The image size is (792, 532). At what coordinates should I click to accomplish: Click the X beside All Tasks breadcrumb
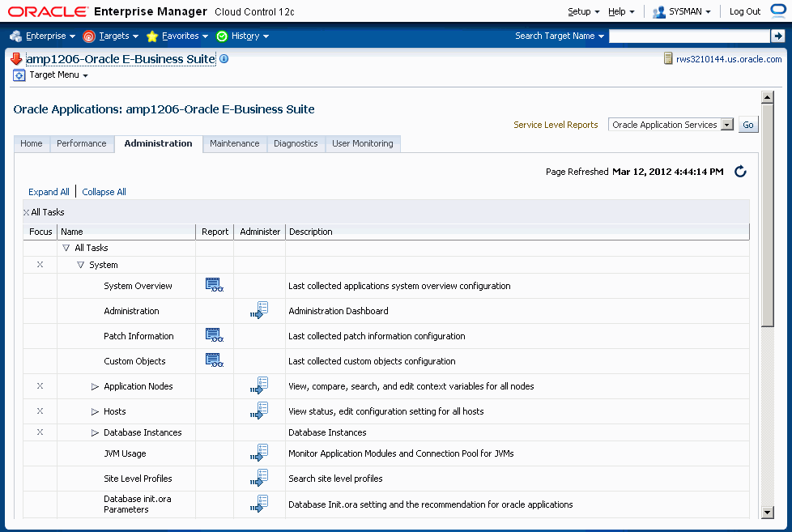(x=26, y=213)
